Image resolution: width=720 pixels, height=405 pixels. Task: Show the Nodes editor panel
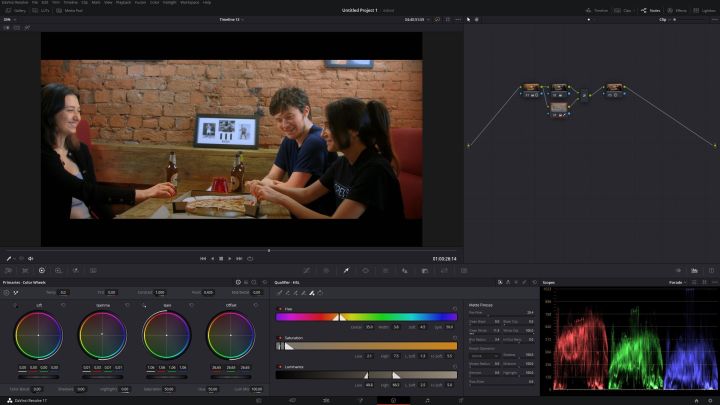[x=652, y=10]
